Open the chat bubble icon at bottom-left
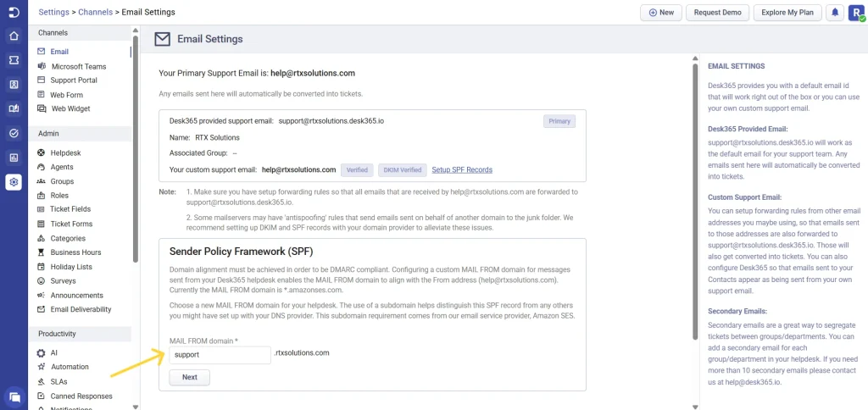Viewport: 868px width, 410px height. click(x=15, y=397)
